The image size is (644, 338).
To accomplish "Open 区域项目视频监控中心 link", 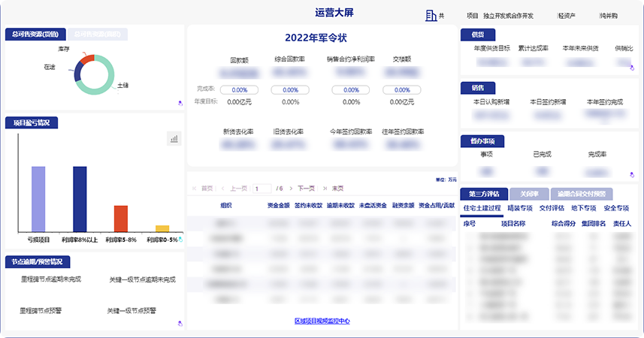I will 322,321.
